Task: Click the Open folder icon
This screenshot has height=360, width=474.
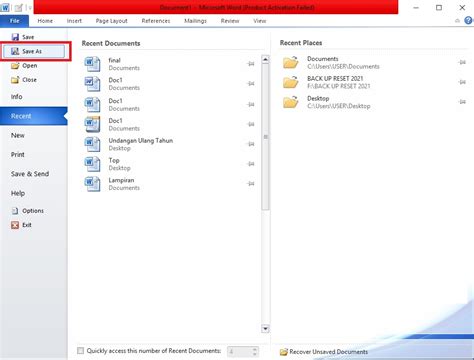Action: point(15,66)
